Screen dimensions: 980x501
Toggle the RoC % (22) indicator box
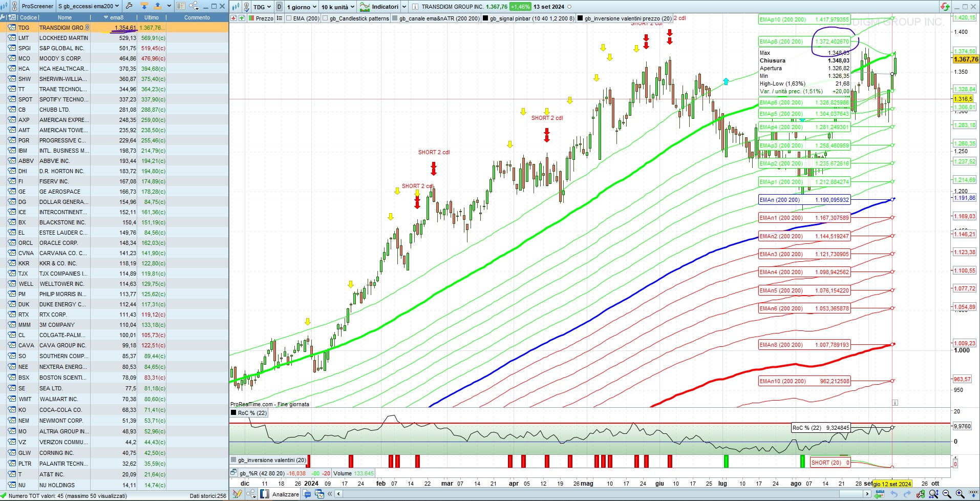coord(233,413)
